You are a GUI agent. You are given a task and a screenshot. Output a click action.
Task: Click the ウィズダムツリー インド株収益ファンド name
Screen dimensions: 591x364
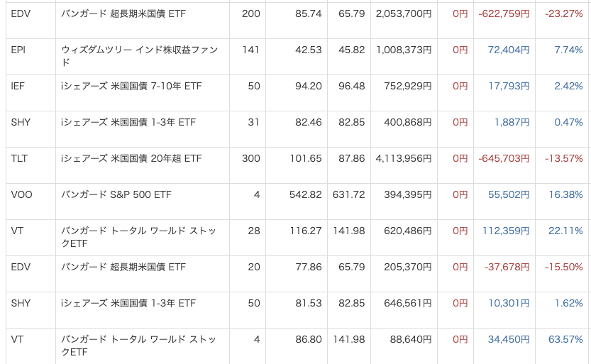139,56
